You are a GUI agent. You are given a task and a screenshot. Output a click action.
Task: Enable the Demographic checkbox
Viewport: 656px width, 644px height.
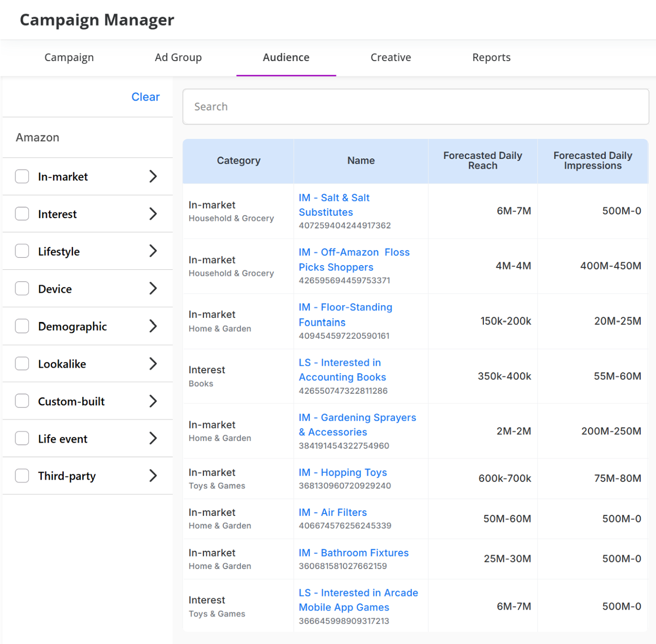pos(22,326)
